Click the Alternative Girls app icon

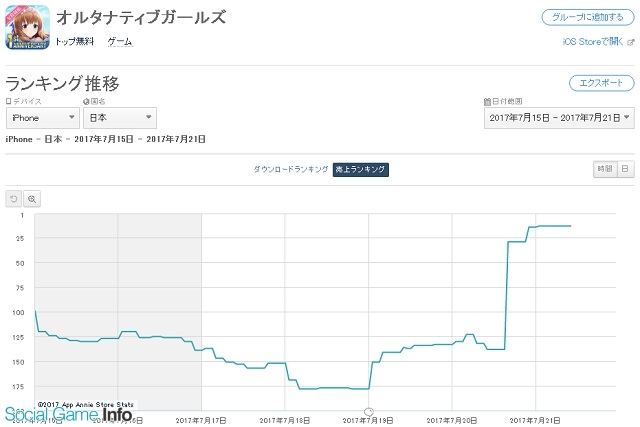[27, 27]
